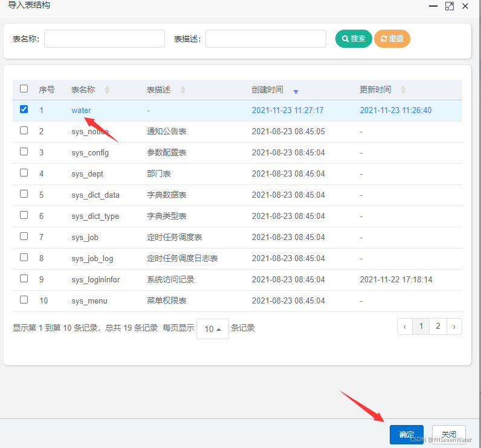Viewport: 481px width, 448px height.
Task: Click description 参数配置表
Action: [x=167, y=153]
